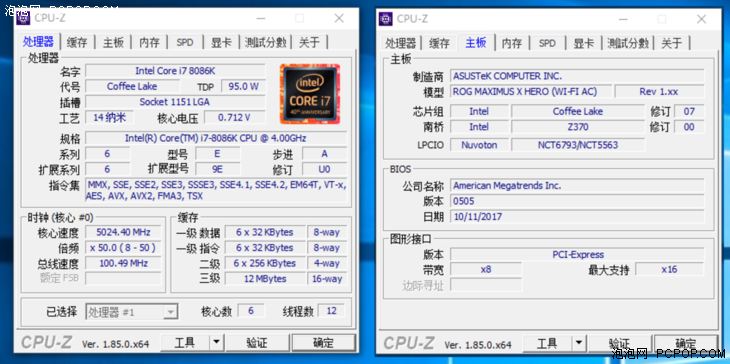Switch to 显卡 tab in the right window
730x364 pixels.
pos(583,43)
